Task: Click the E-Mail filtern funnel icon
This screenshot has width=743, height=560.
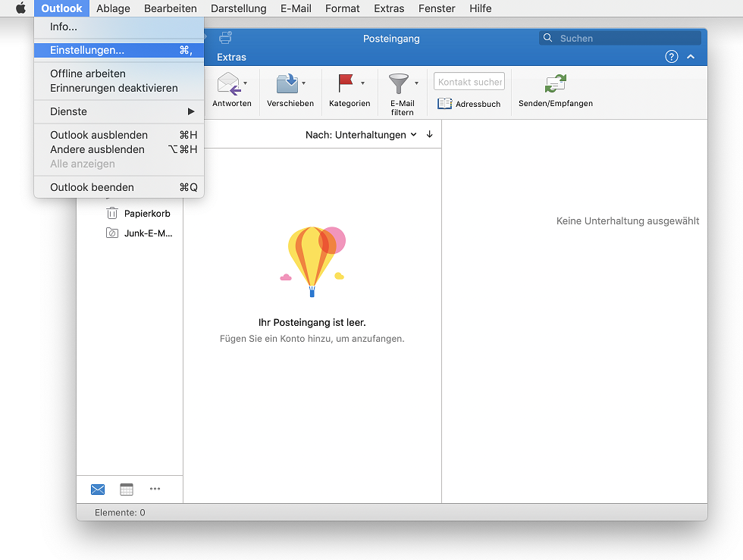Action: (x=399, y=84)
